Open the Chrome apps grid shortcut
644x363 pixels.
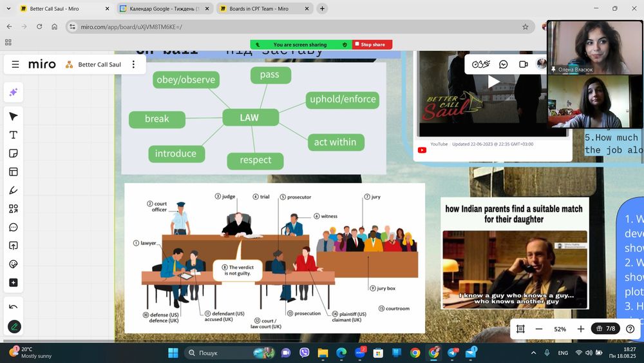pos(8,42)
